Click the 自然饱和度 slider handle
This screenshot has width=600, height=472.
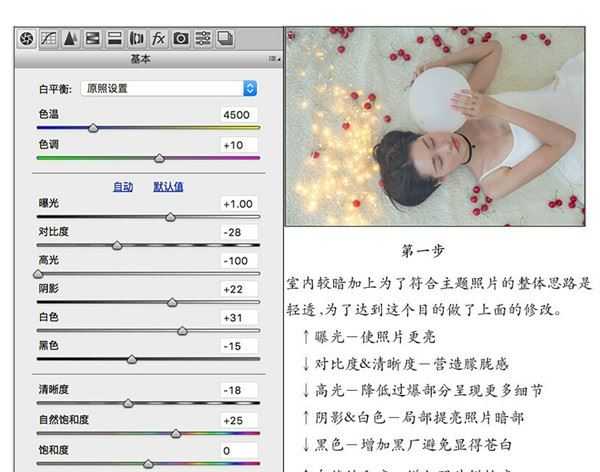click(176, 433)
